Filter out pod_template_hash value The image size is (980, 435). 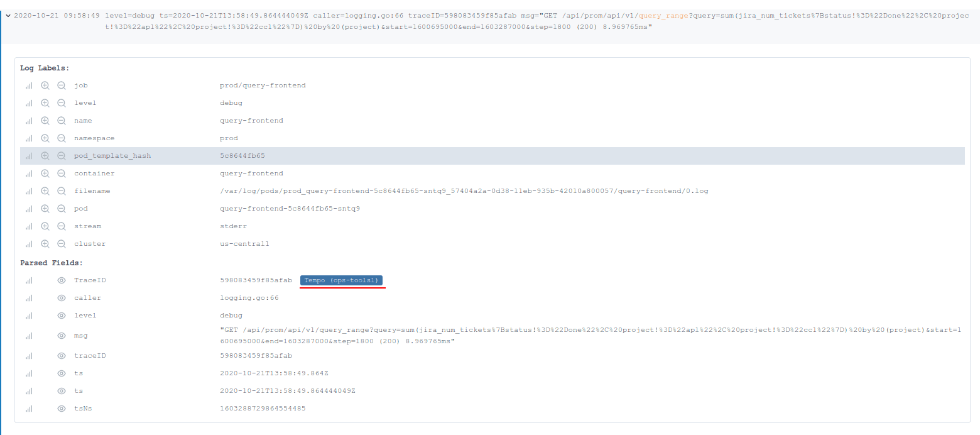tap(62, 156)
